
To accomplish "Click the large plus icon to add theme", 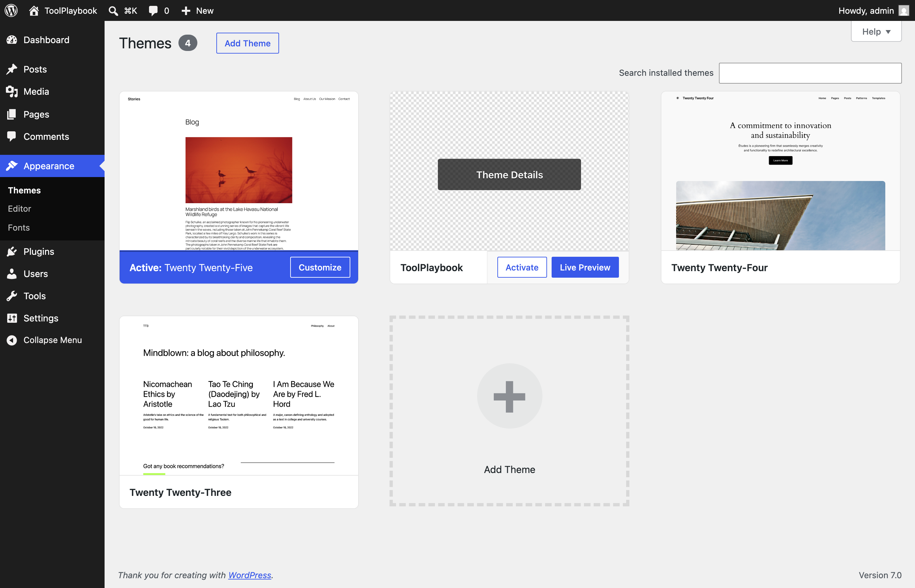I will (x=509, y=396).
